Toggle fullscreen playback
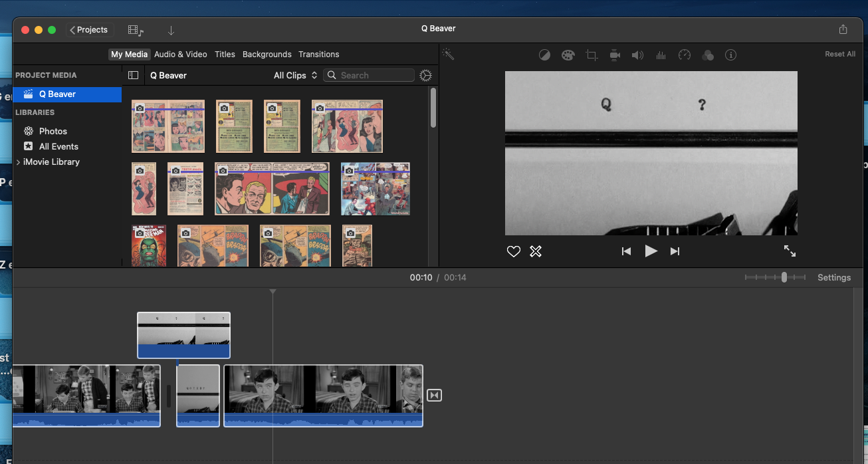 [790, 251]
